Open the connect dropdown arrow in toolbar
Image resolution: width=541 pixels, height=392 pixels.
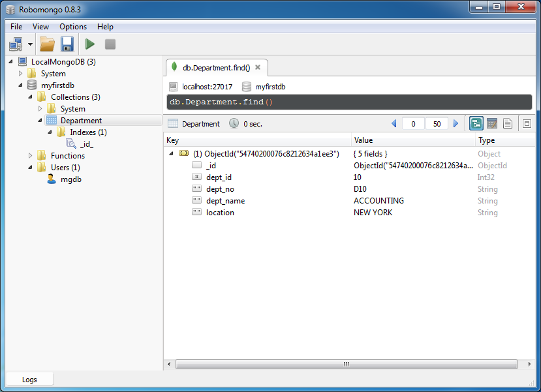click(x=31, y=44)
